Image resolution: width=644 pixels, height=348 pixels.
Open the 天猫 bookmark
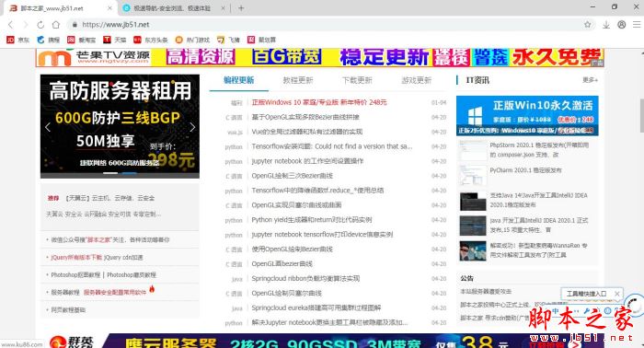115,40
